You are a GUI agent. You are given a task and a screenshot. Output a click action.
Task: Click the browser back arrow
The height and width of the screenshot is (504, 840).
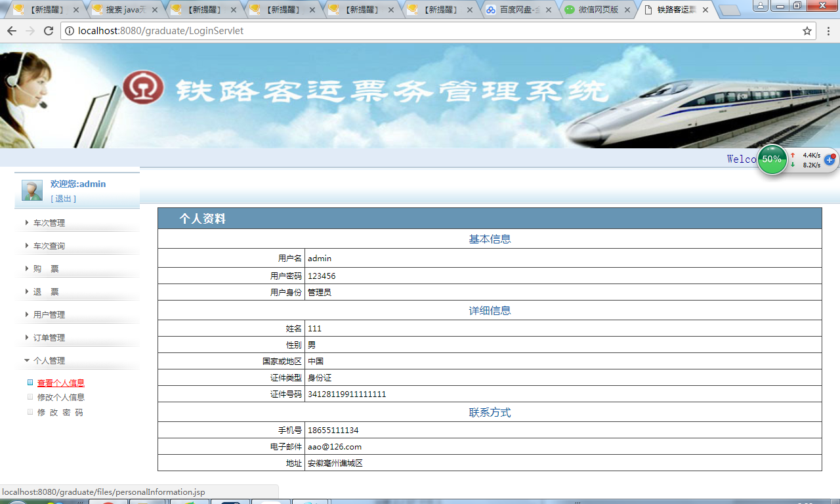point(11,30)
